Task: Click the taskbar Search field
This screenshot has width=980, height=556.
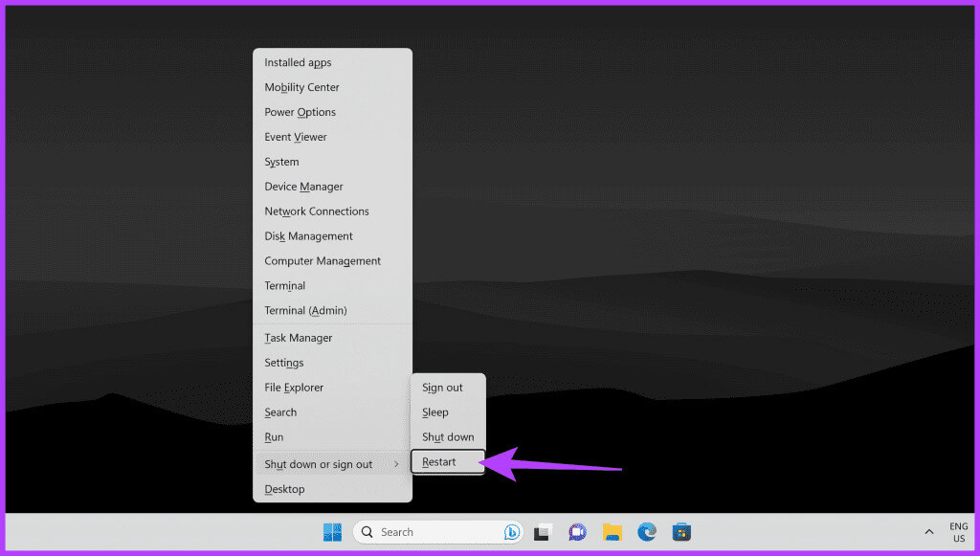Action: (x=438, y=532)
